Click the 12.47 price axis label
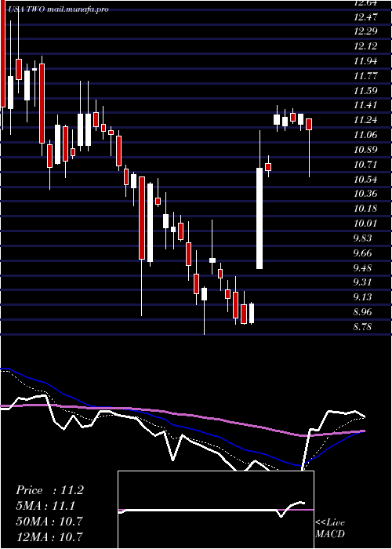The width and height of the screenshot is (392, 549). click(365, 16)
